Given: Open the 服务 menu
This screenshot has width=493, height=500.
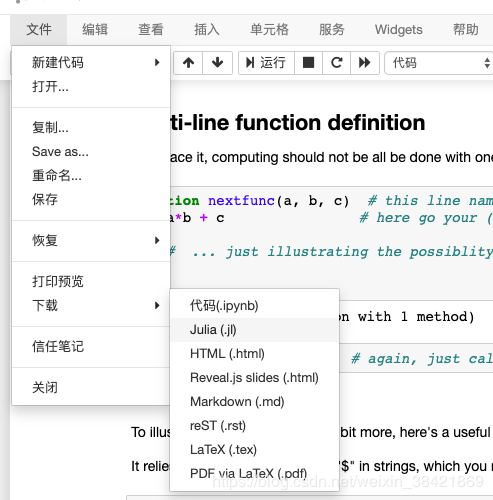Looking at the screenshot, I should (x=332, y=30).
